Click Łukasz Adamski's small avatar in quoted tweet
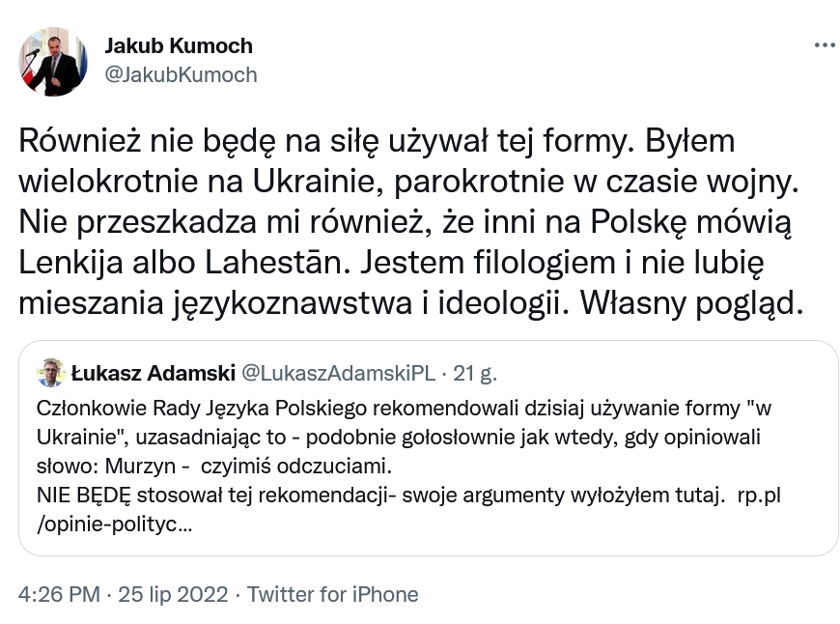840x624 pixels. 50,372
